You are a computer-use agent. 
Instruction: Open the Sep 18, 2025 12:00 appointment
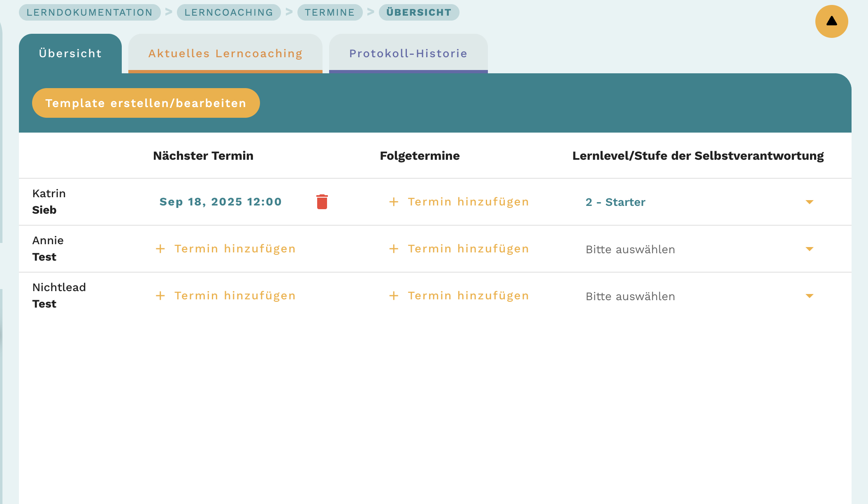pyautogui.click(x=220, y=202)
